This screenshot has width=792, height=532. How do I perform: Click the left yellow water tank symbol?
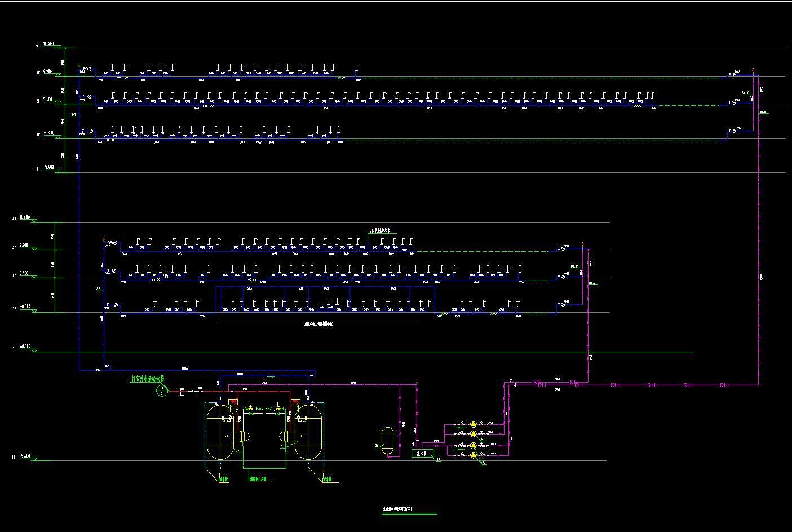[x=221, y=431]
